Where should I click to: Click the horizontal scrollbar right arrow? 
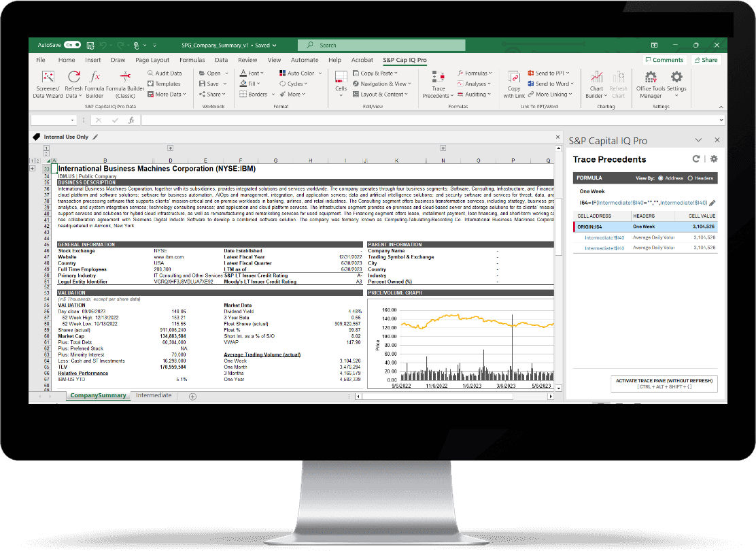[550, 397]
